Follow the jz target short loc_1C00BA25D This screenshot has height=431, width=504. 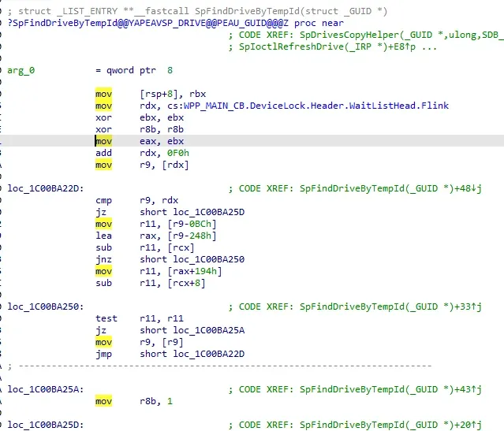[192, 212]
